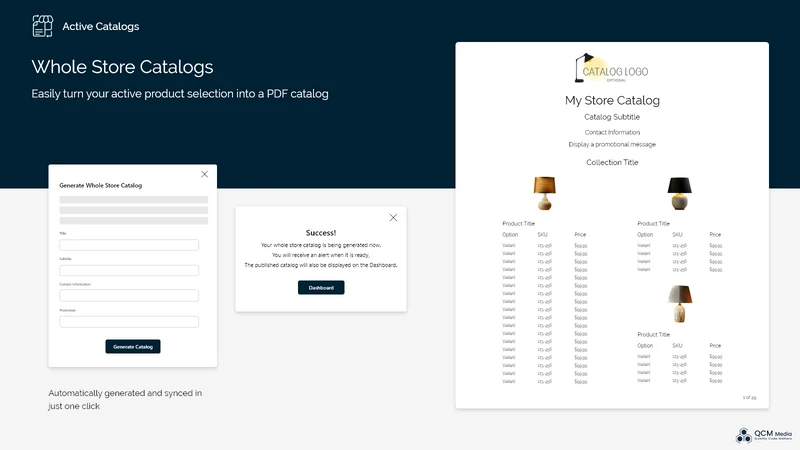The height and width of the screenshot is (450, 800).
Task: Click Product Title under black lamp
Action: pos(654,223)
